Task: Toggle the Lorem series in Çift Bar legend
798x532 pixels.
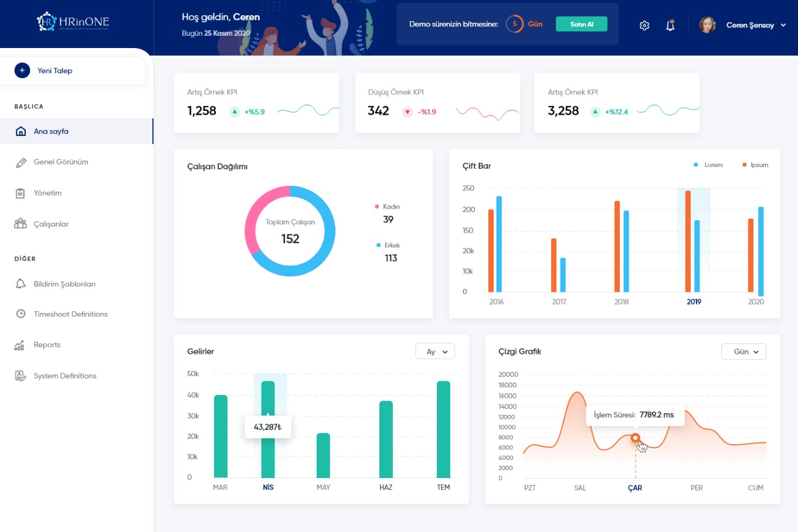Action: coord(708,165)
